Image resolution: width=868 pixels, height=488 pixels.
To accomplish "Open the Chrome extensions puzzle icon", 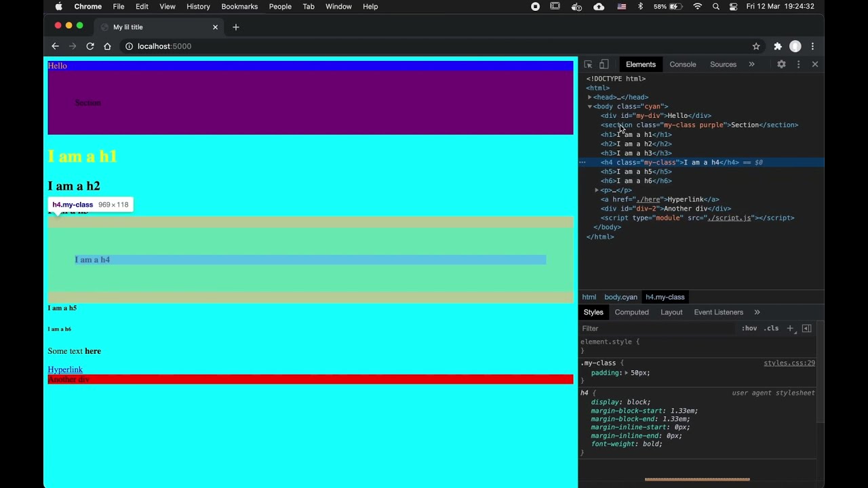I will 778,46.
